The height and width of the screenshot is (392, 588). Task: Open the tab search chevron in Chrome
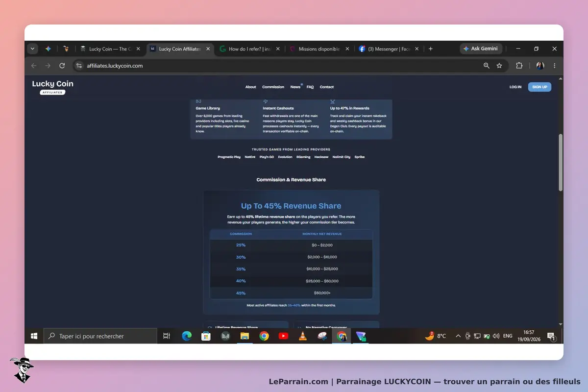[x=32, y=49]
